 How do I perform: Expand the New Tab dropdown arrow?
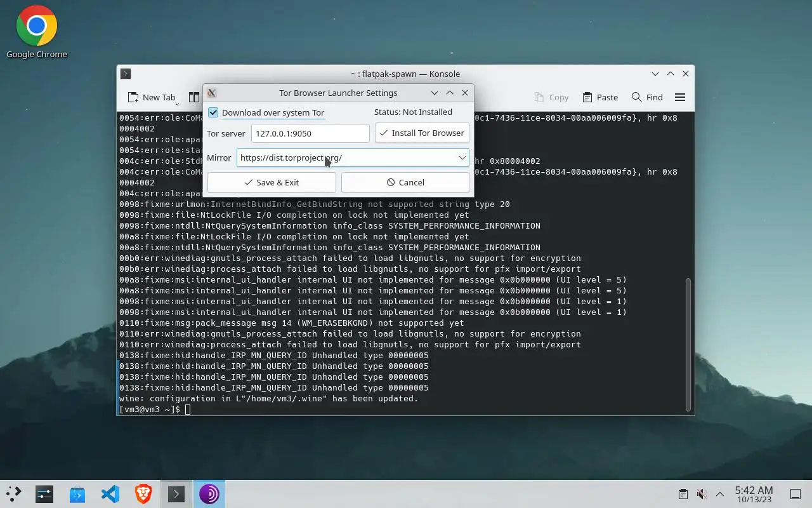(177, 102)
